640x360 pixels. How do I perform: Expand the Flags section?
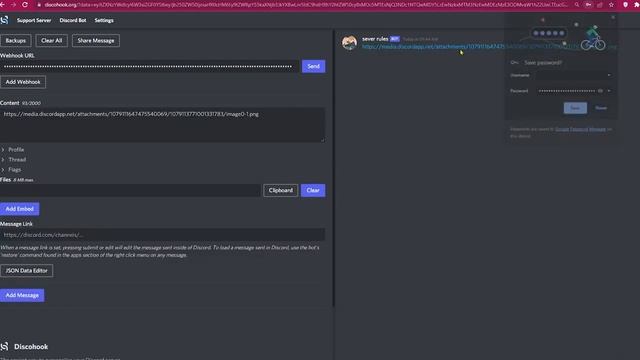(x=11, y=169)
